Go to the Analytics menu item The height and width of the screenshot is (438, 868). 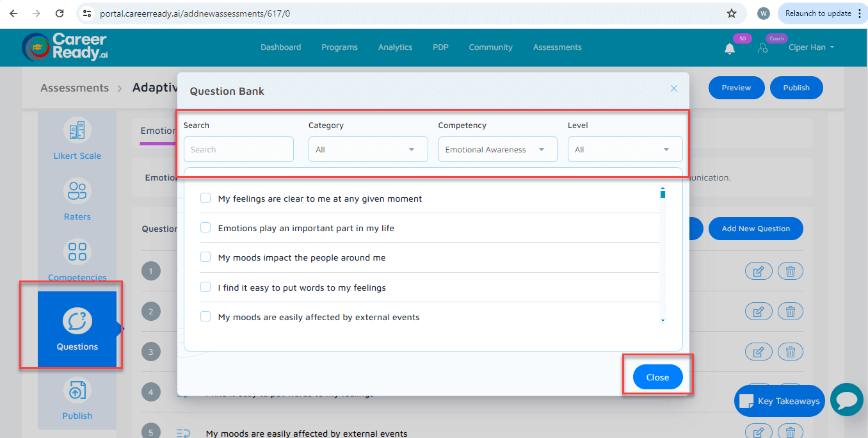tap(395, 47)
